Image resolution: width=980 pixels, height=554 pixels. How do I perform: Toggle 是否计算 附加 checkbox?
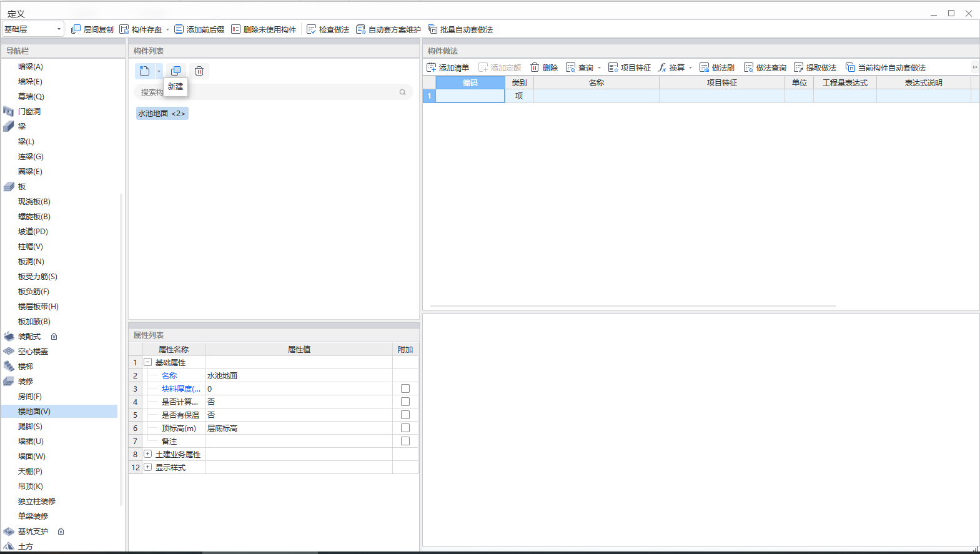coord(405,402)
